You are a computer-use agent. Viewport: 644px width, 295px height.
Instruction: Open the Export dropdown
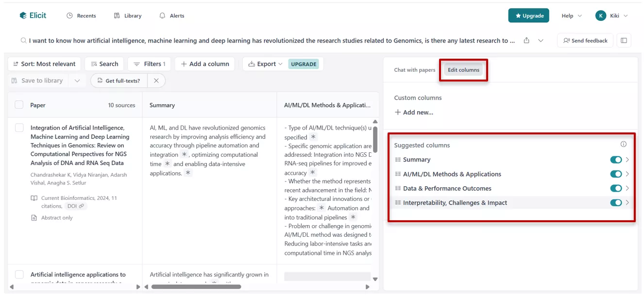(265, 64)
